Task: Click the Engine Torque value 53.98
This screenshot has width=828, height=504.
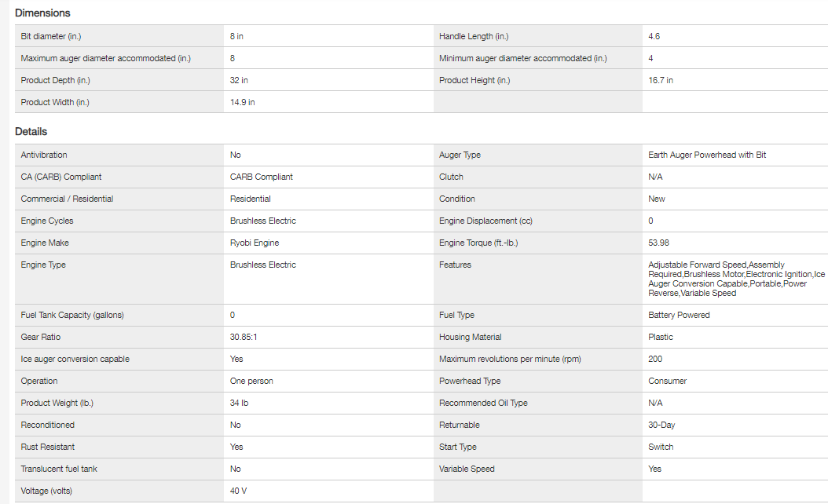Action: click(x=659, y=243)
